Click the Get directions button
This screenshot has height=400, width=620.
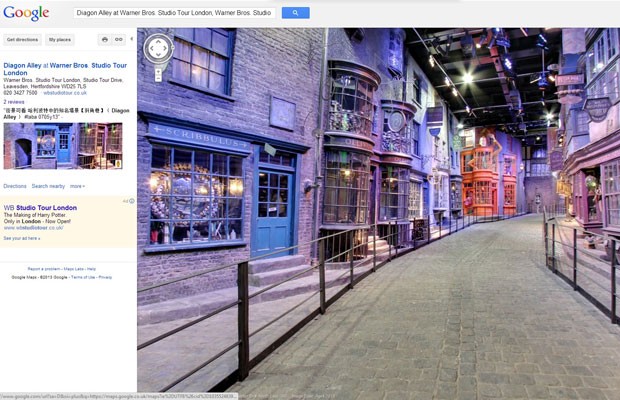pos(22,40)
